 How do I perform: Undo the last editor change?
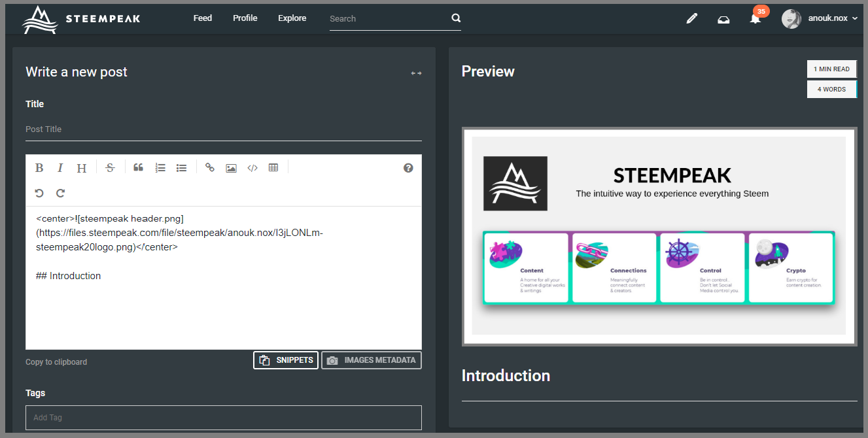(x=39, y=193)
